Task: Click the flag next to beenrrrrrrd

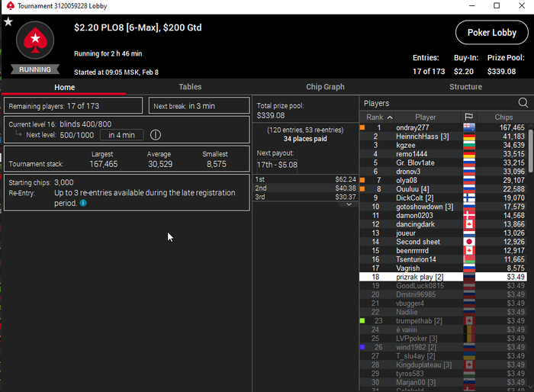Action: coord(469,251)
